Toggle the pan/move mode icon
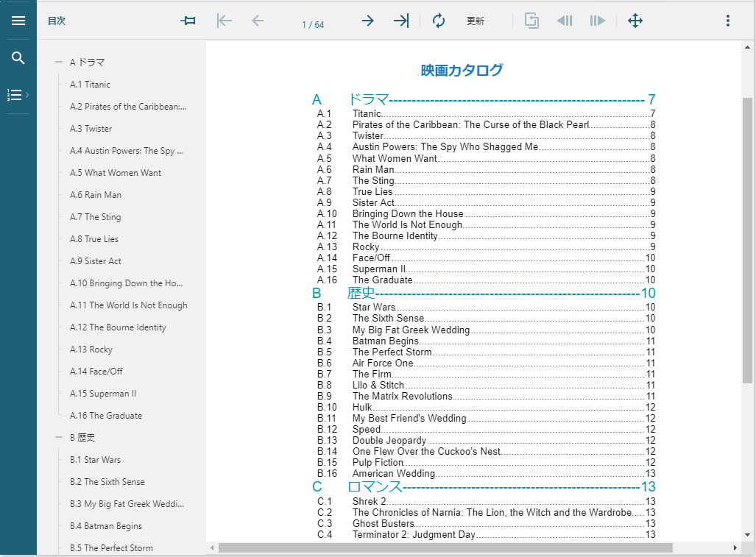 point(635,21)
